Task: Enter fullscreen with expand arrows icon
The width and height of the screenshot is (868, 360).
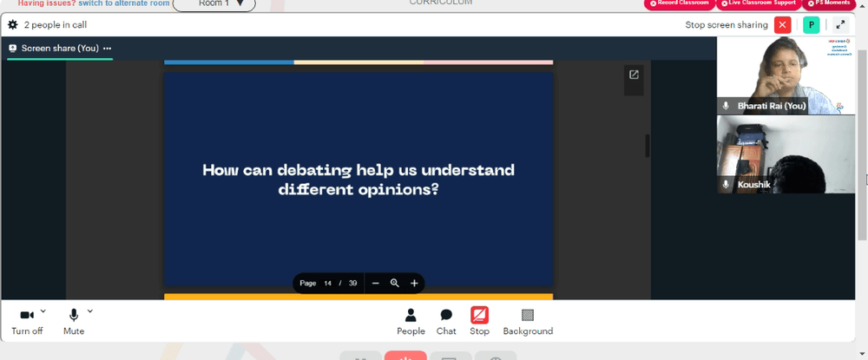Action: point(840,25)
